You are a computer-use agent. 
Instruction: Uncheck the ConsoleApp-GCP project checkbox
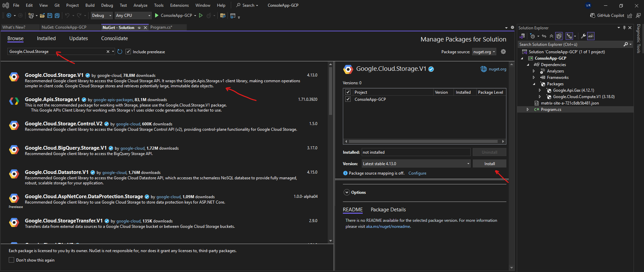click(348, 99)
